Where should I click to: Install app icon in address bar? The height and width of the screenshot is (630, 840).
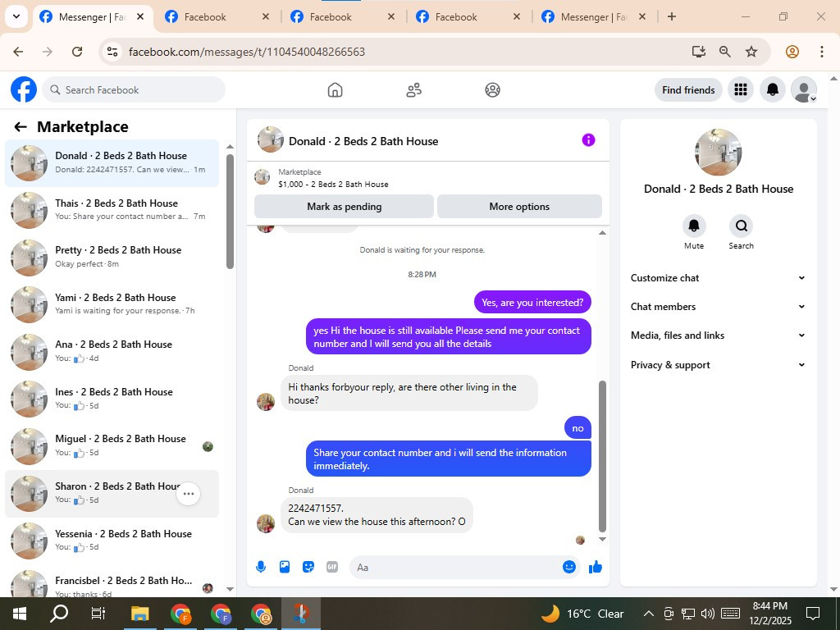pos(699,52)
